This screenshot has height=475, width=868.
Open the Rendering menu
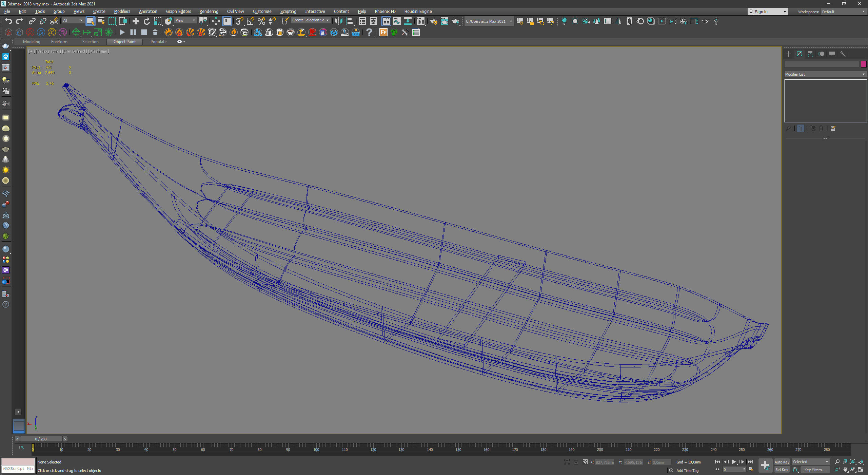pyautogui.click(x=209, y=12)
